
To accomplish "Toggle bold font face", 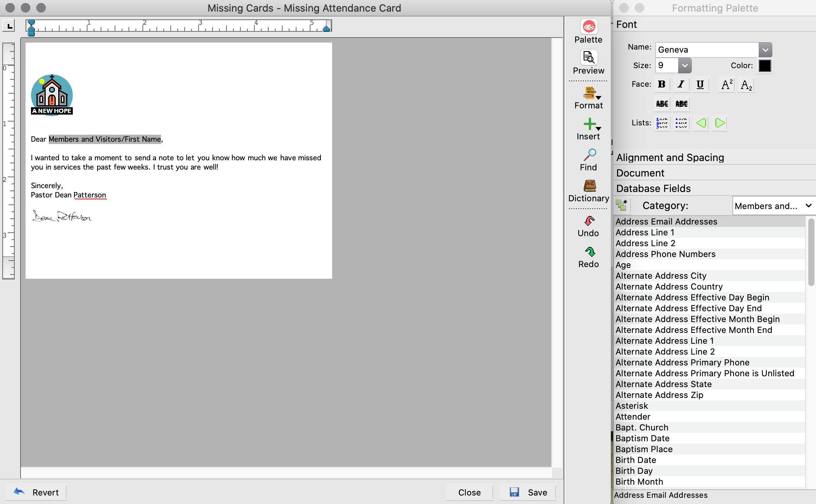I will point(662,84).
